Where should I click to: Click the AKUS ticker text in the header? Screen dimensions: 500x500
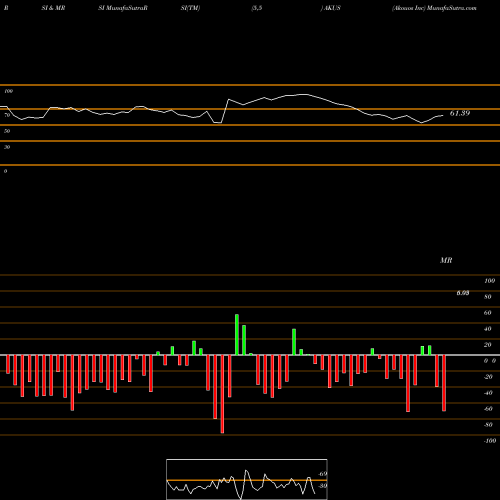pos(332,8)
